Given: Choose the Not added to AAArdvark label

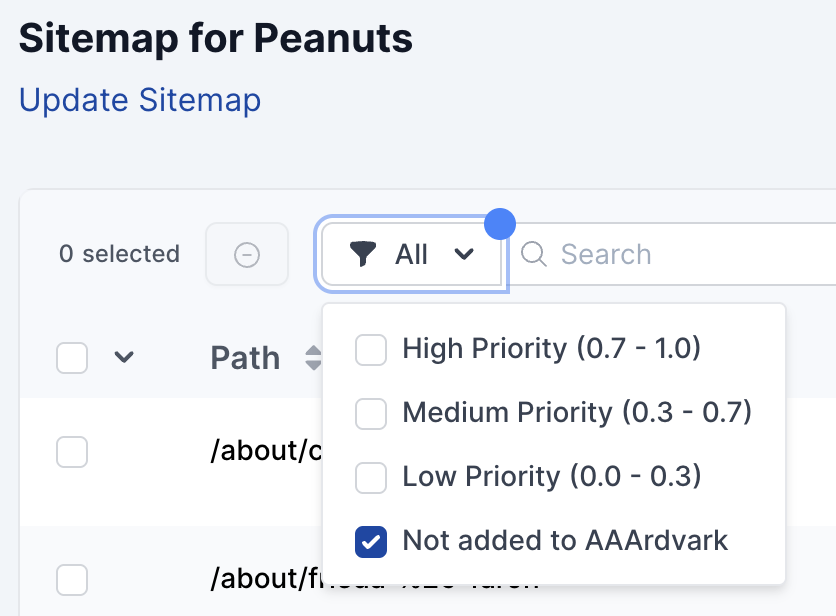Looking at the screenshot, I should point(565,541).
